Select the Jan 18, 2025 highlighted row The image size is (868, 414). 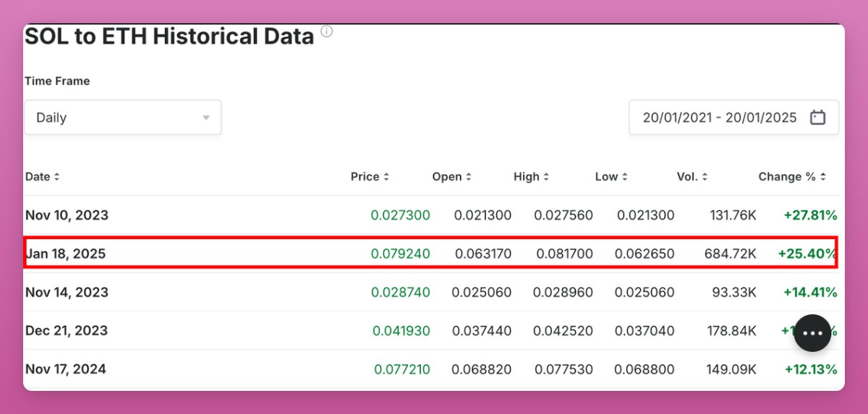(x=430, y=254)
